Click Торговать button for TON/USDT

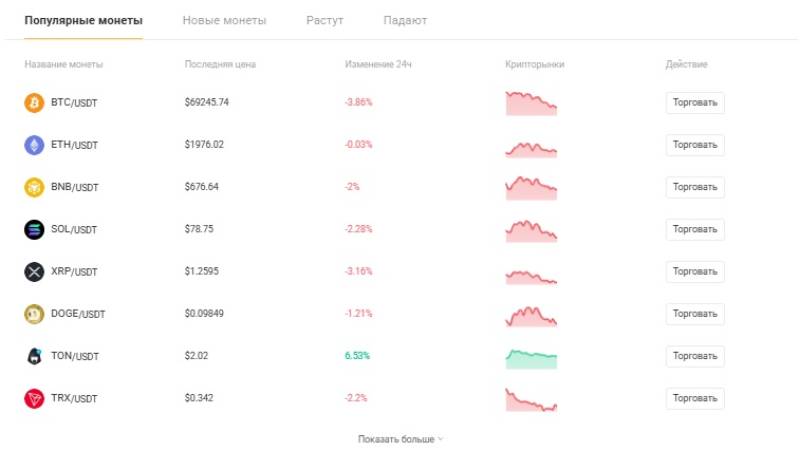tap(695, 356)
